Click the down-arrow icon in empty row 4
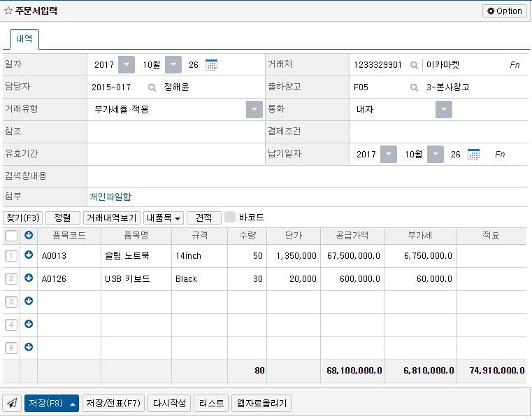Screen dimensions: 532x419 [29, 324]
